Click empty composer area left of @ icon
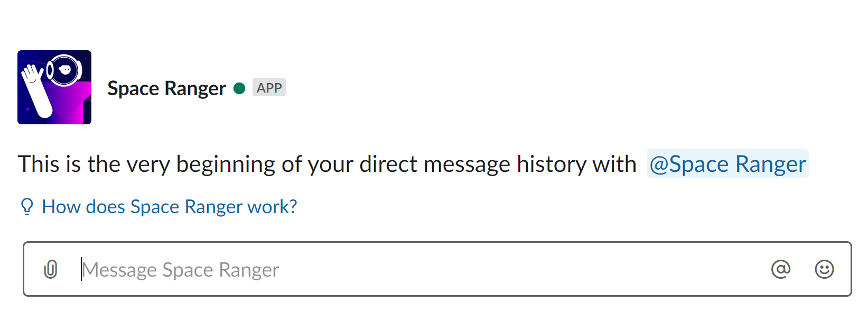The image size is (868, 320). (x=523, y=269)
